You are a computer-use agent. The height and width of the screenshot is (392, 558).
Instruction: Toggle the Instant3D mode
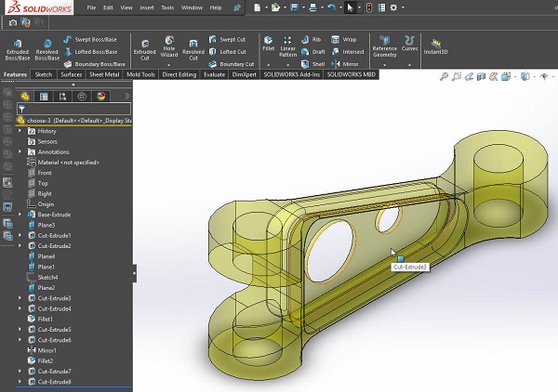(437, 46)
